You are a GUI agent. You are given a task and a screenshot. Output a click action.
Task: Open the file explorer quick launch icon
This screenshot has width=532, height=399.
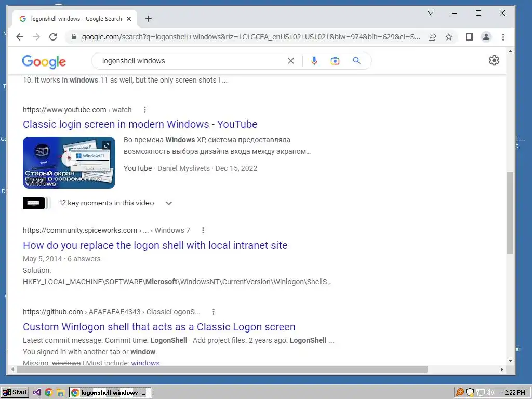[x=60, y=393]
